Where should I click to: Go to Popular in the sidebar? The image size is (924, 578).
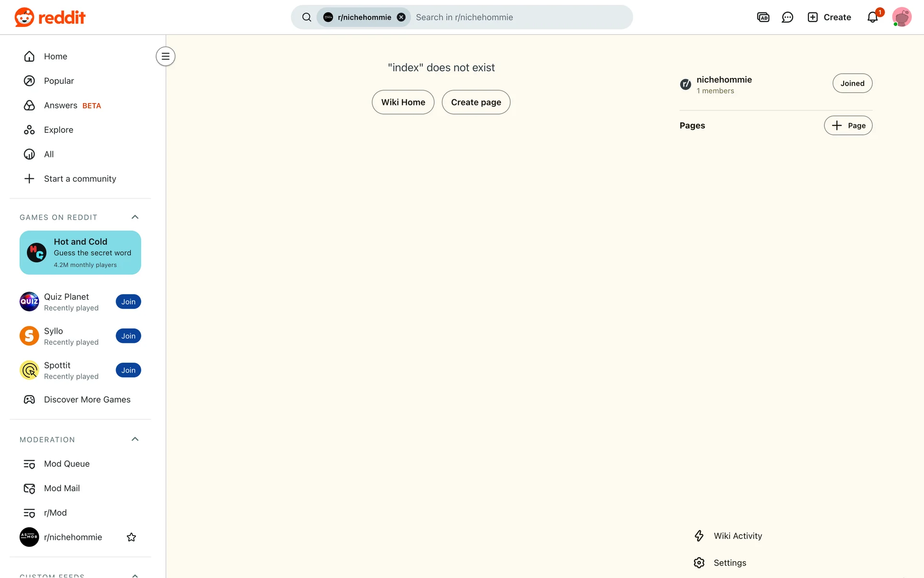[59, 81]
